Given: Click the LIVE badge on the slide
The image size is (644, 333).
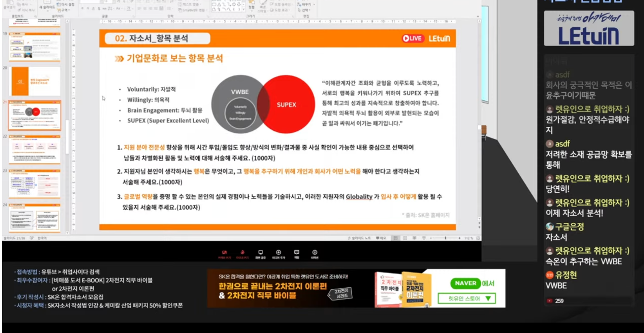Looking at the screenshot, I should click(412, 38).
